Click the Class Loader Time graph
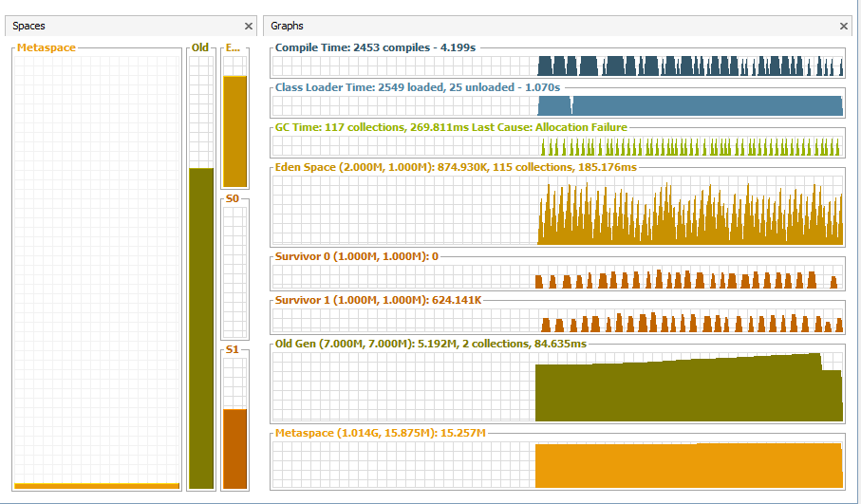The image size is (861, 504). (x=557, y=105)
